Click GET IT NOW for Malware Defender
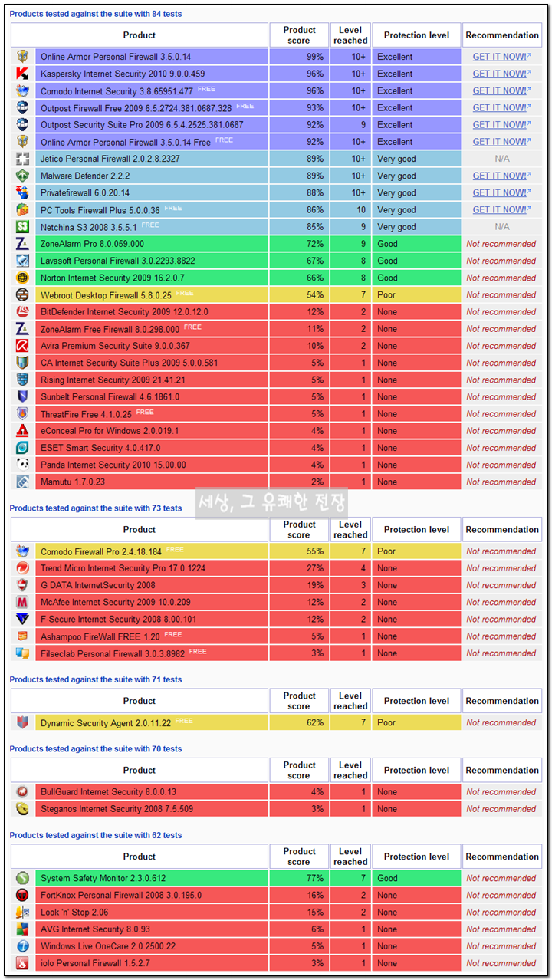The image size is (552, 980). coord(502,176)
